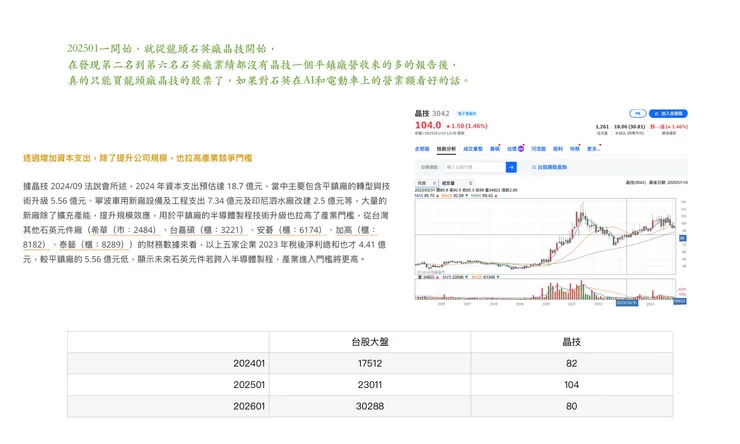Click the 17512 table cell
Image resolution: width=740 pixels, height=444 pixels.
[370, 363]
